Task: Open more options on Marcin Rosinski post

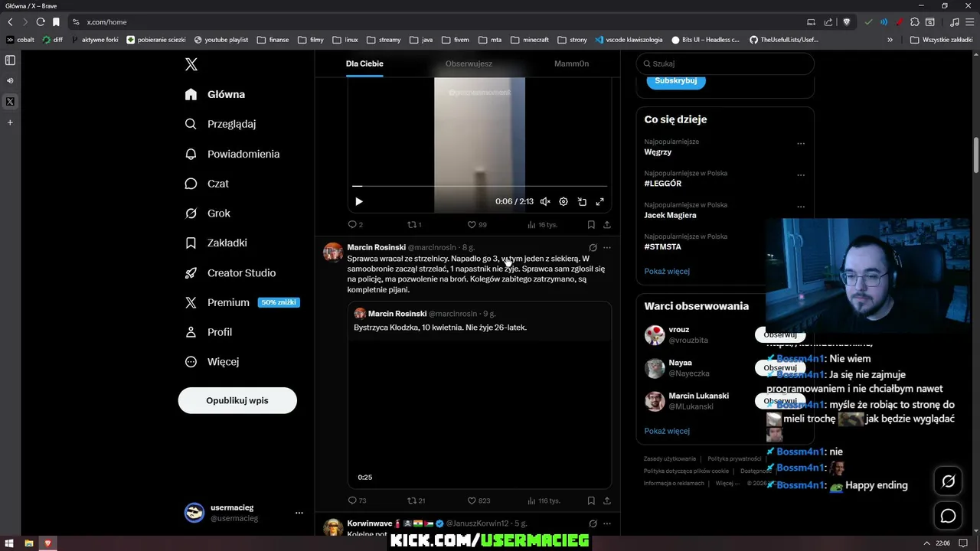Action: (x=607, y=248)
